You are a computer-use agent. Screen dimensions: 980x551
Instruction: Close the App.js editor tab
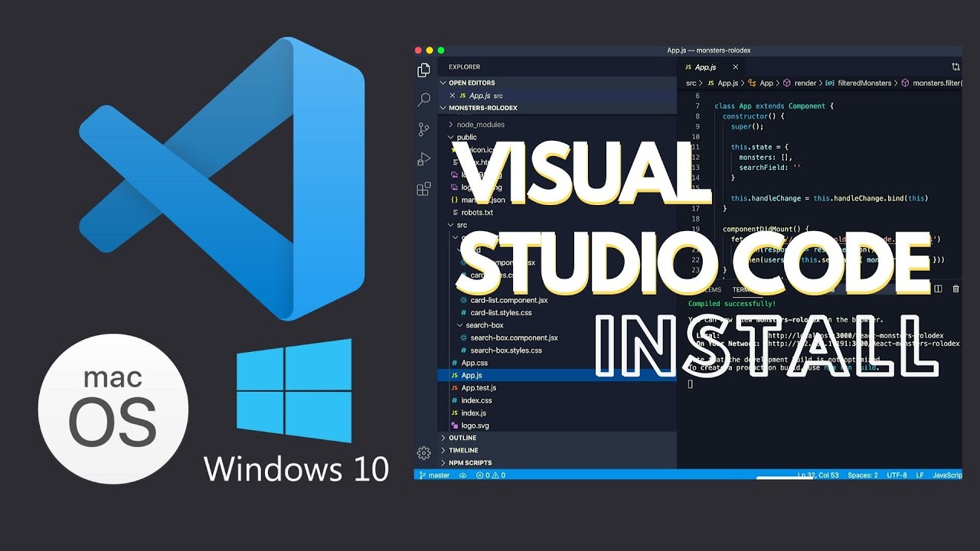point(736,67)
